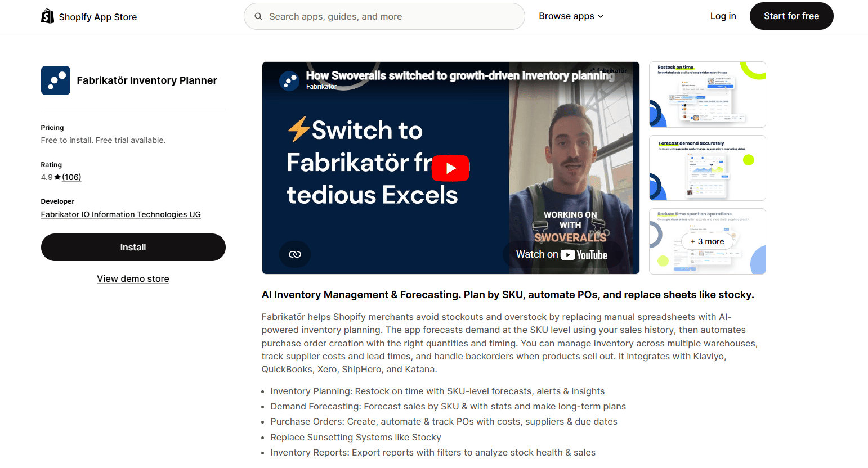Open the View demo store link
The height and width of the screenshot is (468, 868).
click(133, 279)
